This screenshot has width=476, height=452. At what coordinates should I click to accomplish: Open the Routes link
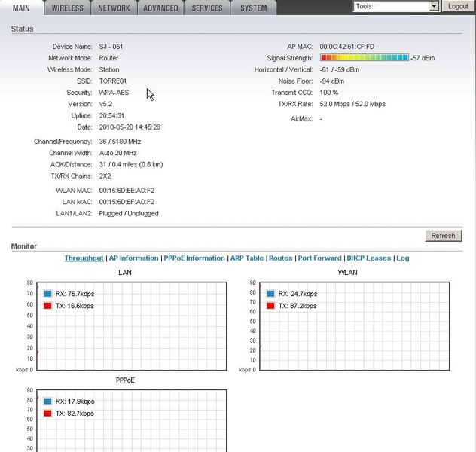pos(280,258)
